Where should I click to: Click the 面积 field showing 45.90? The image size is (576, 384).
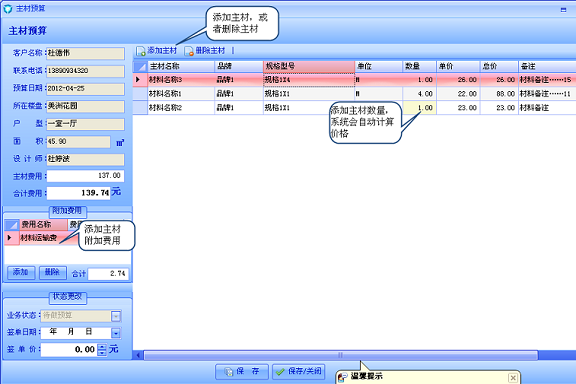[x=78, y=141]
